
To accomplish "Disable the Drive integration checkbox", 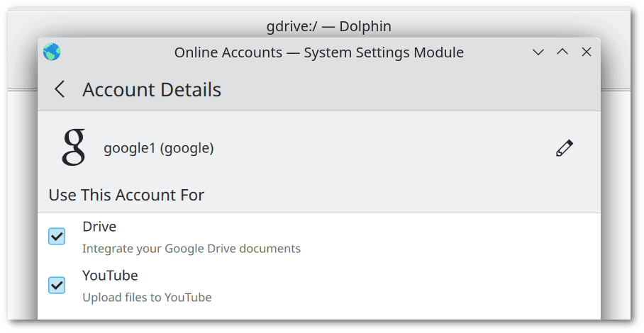I will (57, 237).
